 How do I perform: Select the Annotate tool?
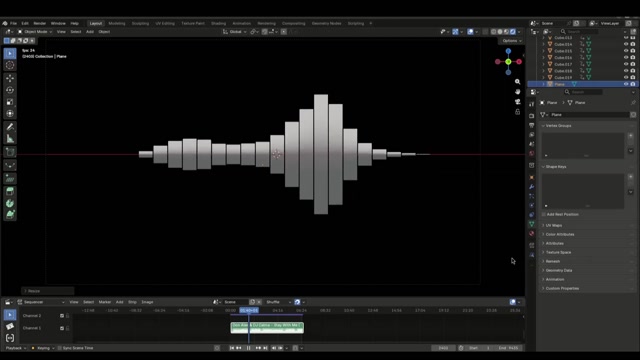point(10,127)
